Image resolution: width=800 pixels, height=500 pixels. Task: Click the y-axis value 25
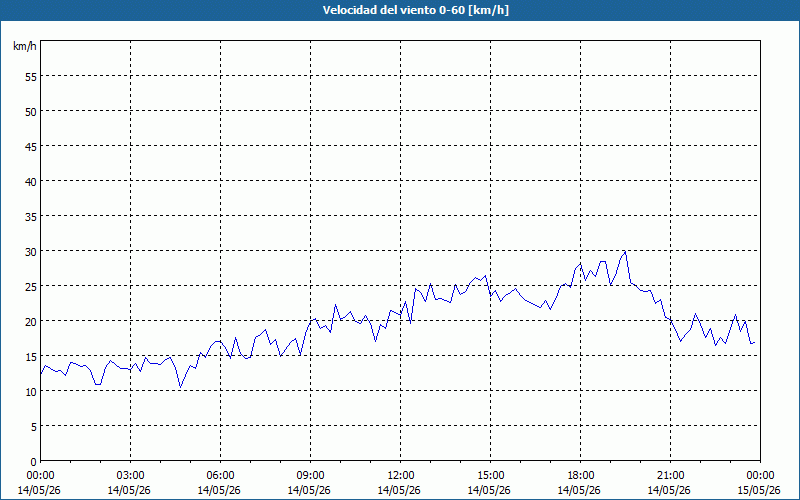point(31,286)
